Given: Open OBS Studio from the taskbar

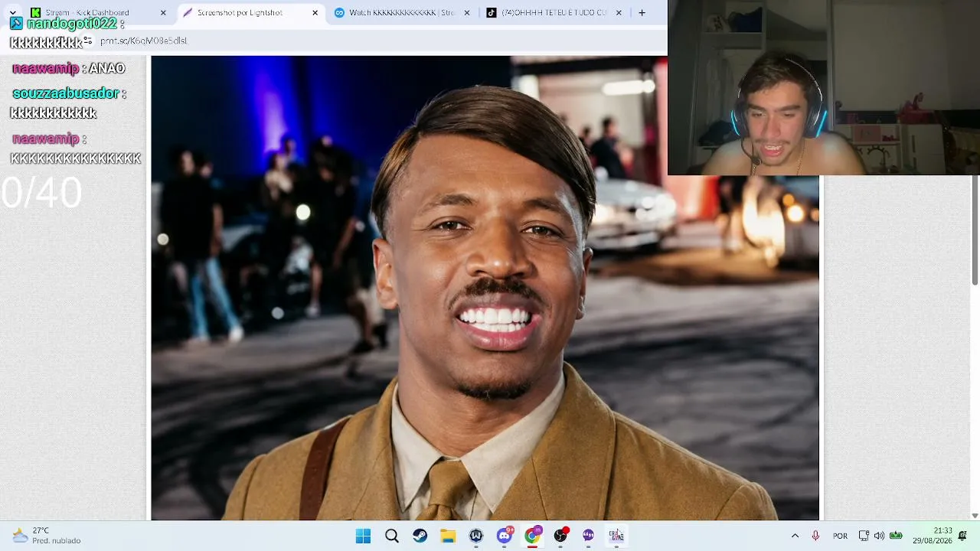Looking at the screenshot, I should click(560, 536).
